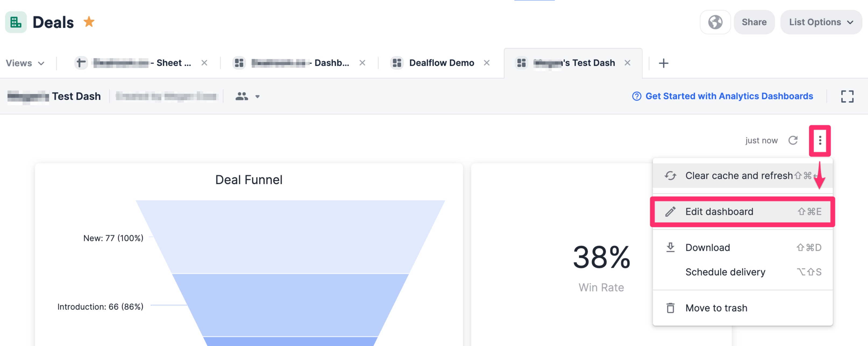This screenshot has height=346, width=868.
Task: Toggle the star to unfavorite Deals
Action: 89,22
